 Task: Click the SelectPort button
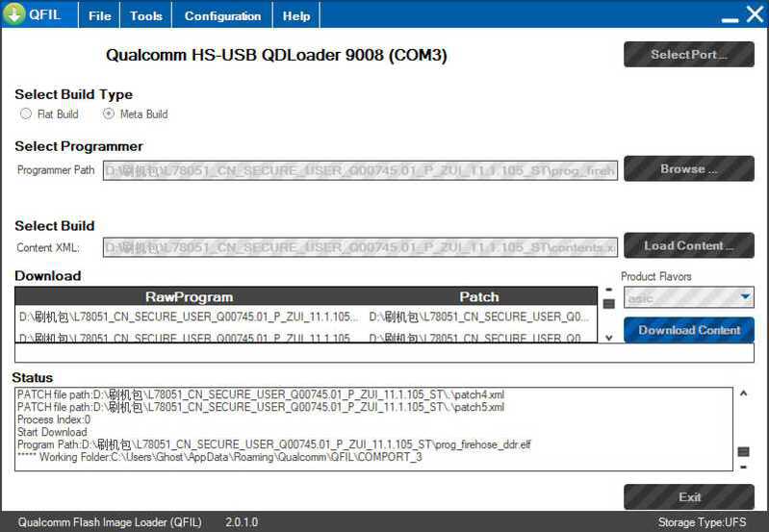point(688,55)
